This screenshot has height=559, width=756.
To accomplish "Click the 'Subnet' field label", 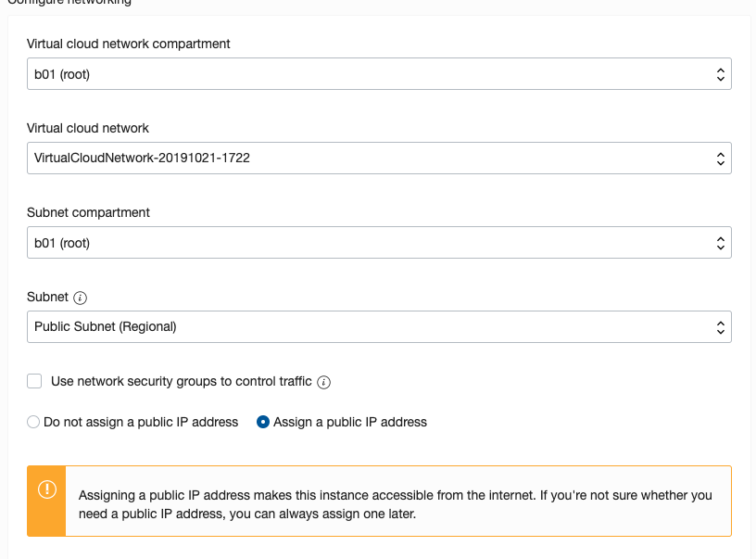I will coord(48,297).
